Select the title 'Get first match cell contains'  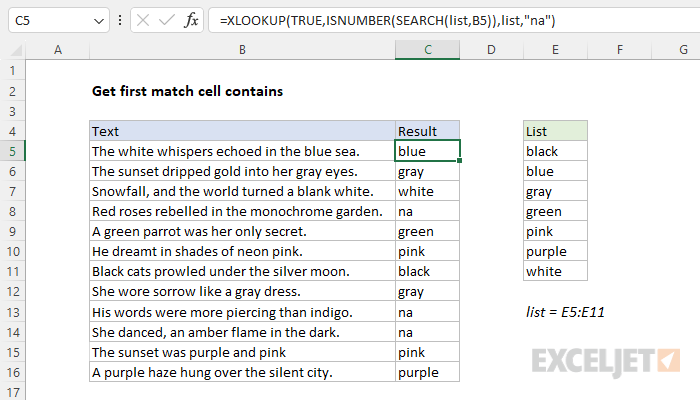(188, 91)
